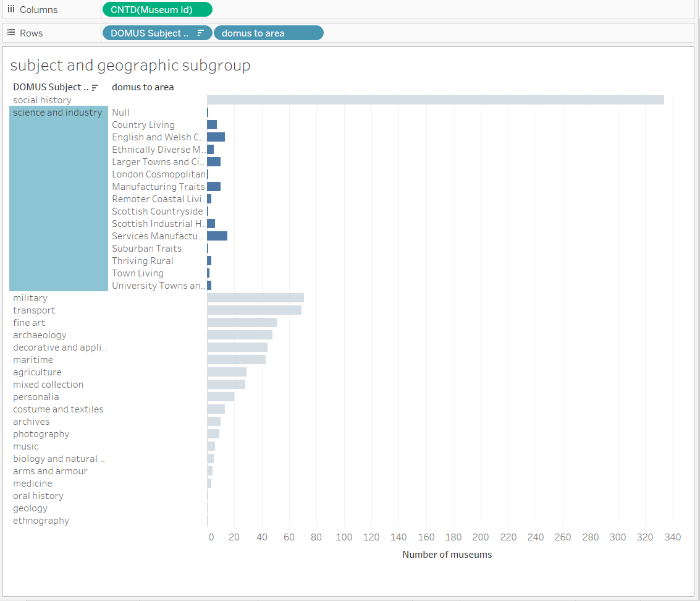Click the highlighted science and industry row header

57,112
